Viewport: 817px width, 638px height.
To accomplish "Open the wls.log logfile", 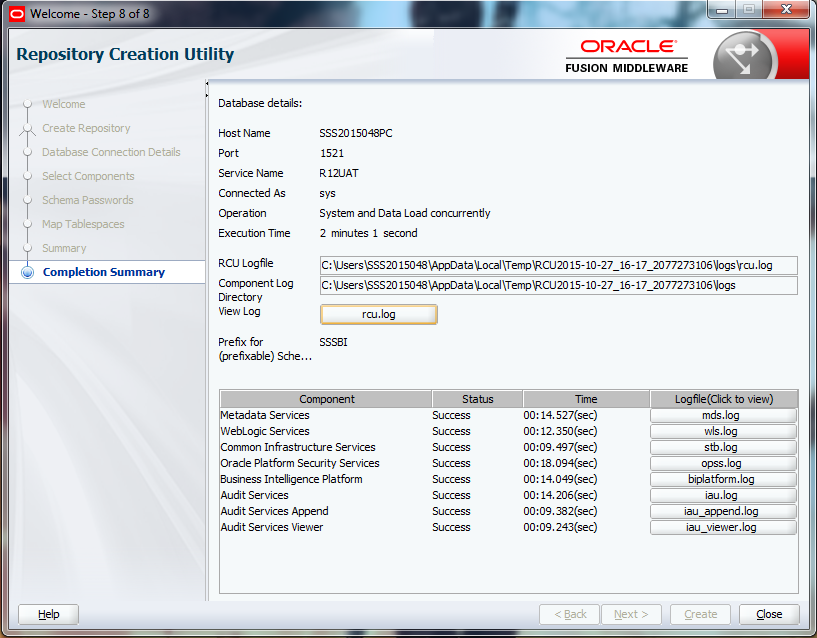I will coord(723,432).
